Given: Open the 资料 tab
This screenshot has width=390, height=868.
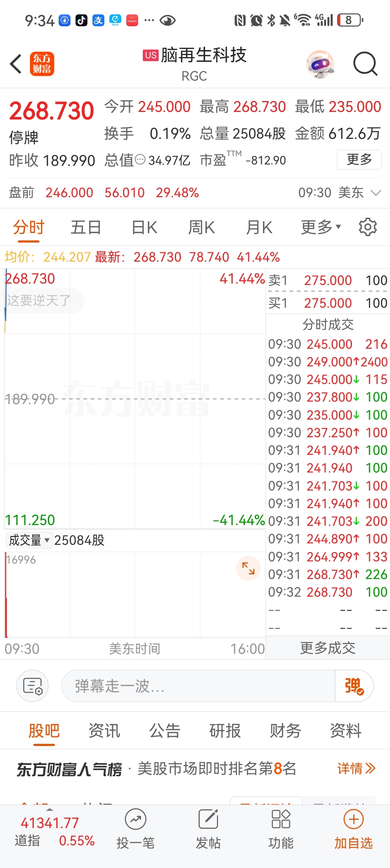Looking at the screenshot, I should pyautogui.click(x=345, y=731).
